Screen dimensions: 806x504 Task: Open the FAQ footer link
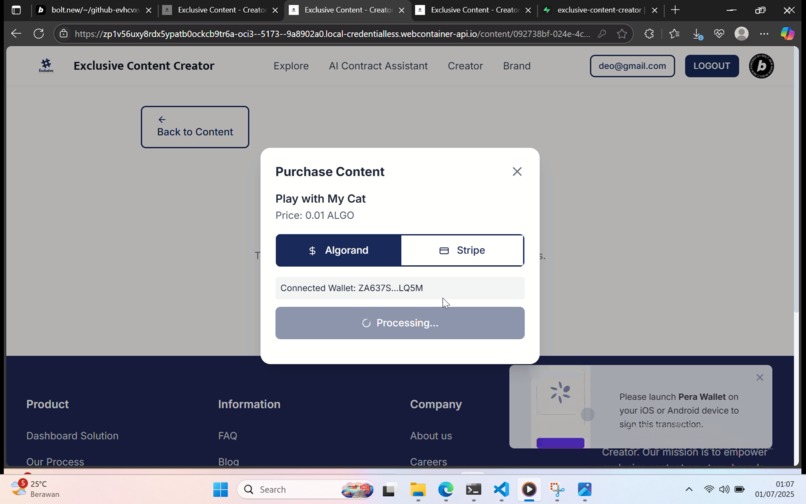pyautogui.click(x=228, y=436)
